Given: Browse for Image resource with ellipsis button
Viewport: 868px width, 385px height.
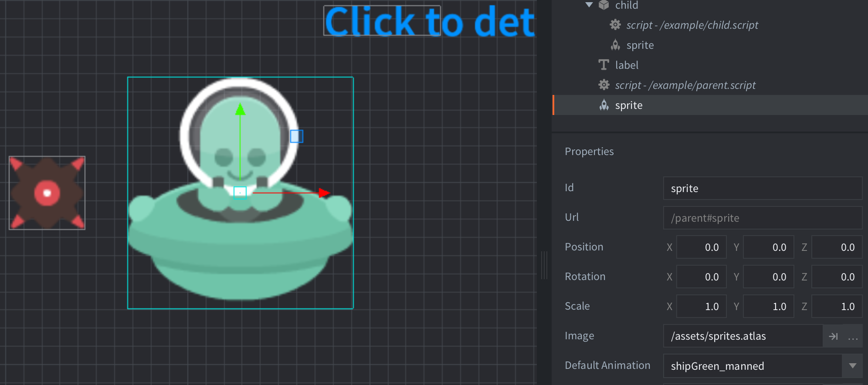Looking at the screenshot, I should (853, 336).
